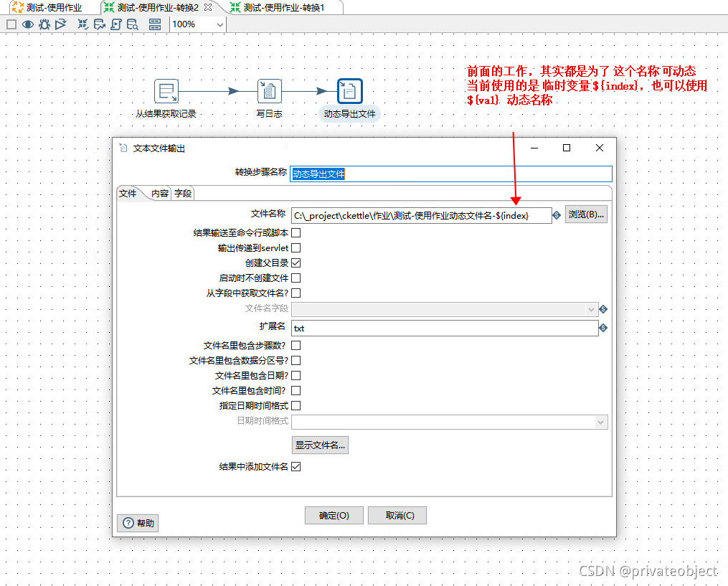Image resolution: width=728 pixels, height=586 pixels.
Task: Click the 浏览(B) button
Action: click(x=585, y=214)
